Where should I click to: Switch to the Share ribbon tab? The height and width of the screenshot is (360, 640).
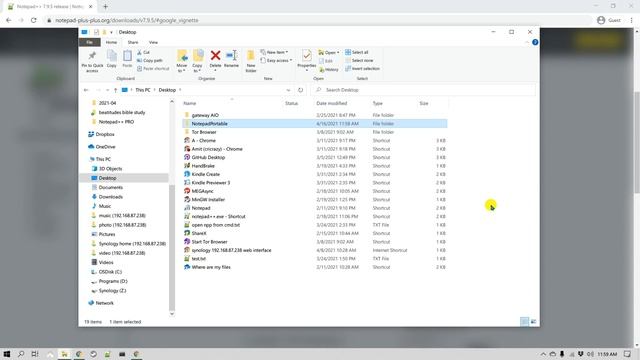[133, 42]
